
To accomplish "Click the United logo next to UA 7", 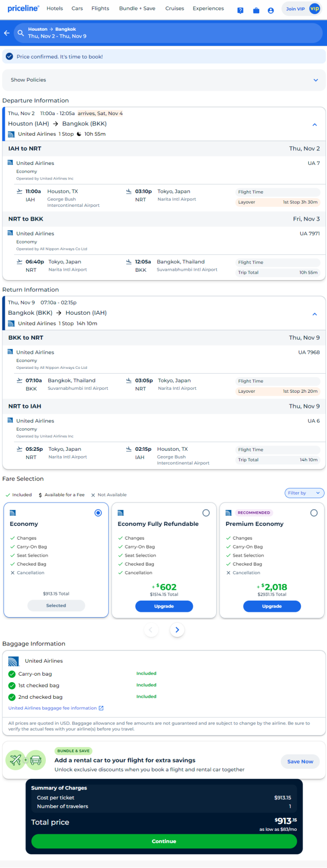I will pos(10,163).
